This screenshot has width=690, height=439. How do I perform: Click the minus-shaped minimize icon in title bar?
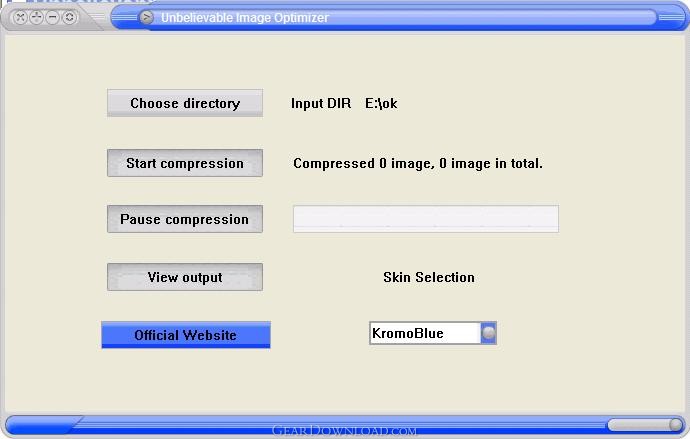click(53, 18)
